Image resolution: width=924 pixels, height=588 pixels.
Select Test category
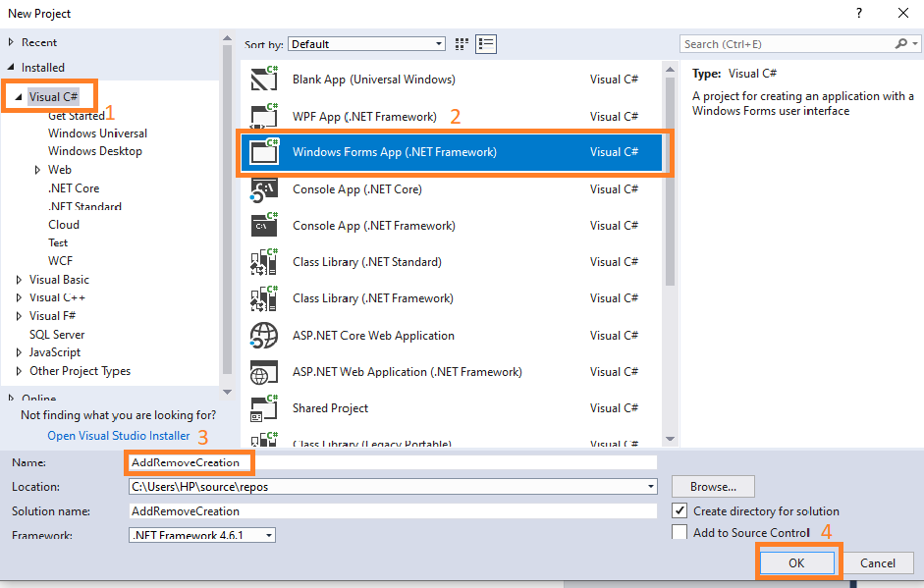[x=58, y=242]
